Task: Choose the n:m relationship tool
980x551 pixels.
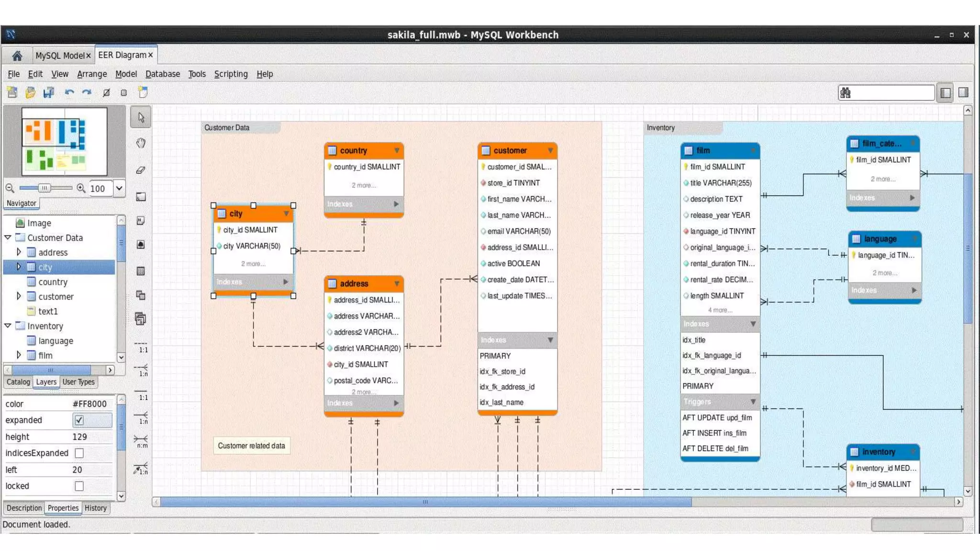Action: coord(141,441)
